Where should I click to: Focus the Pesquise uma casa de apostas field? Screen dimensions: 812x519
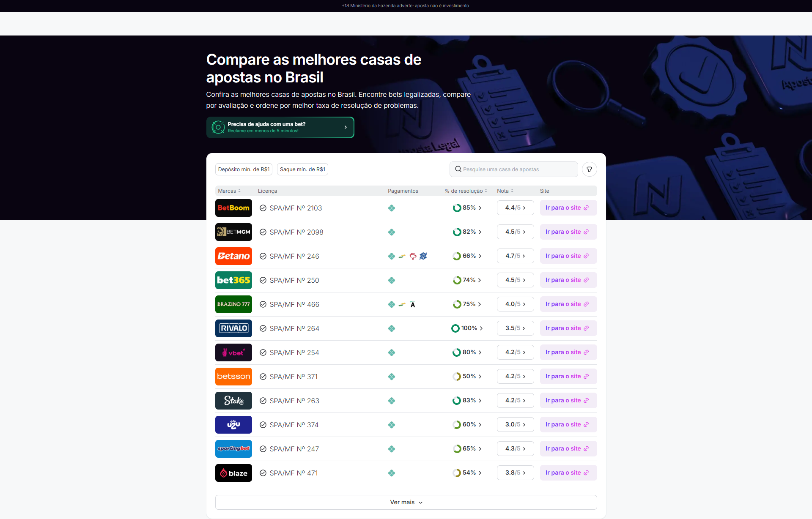coord(513,169)
